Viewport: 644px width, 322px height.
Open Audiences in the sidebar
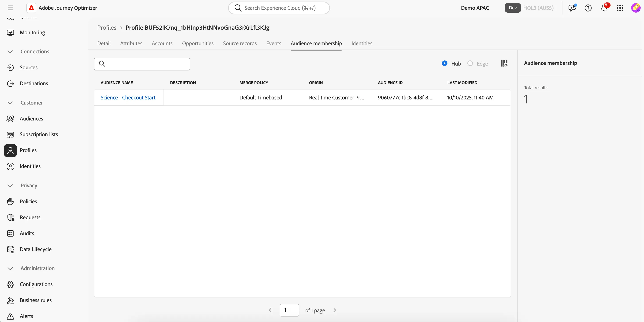coord(31,119)
